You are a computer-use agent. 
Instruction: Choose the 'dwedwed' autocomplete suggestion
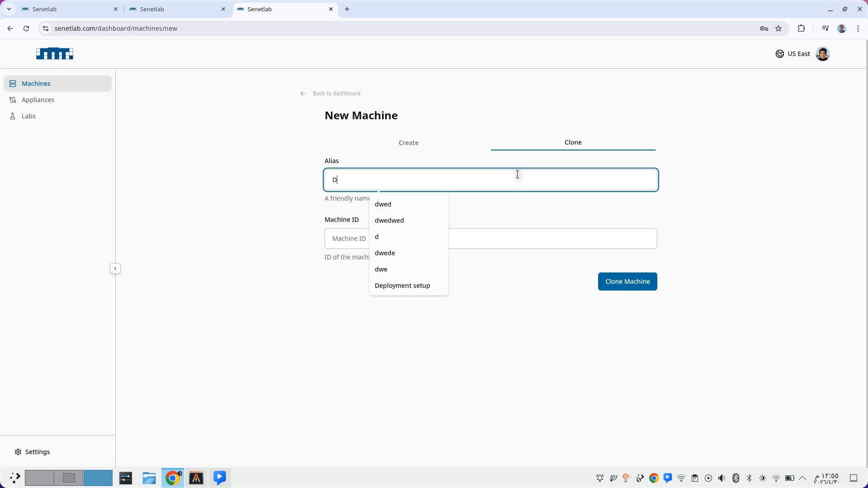pyautogui.click(x=389, y=221)
